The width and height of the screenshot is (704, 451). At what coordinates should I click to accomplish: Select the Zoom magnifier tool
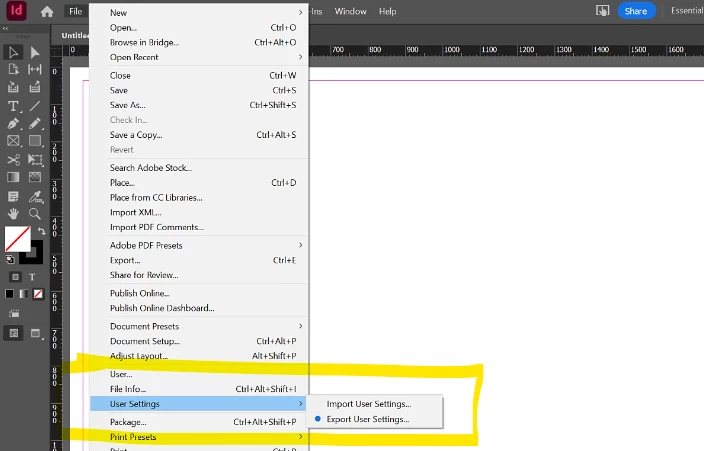pyautogui.click(x=35, y=214)
